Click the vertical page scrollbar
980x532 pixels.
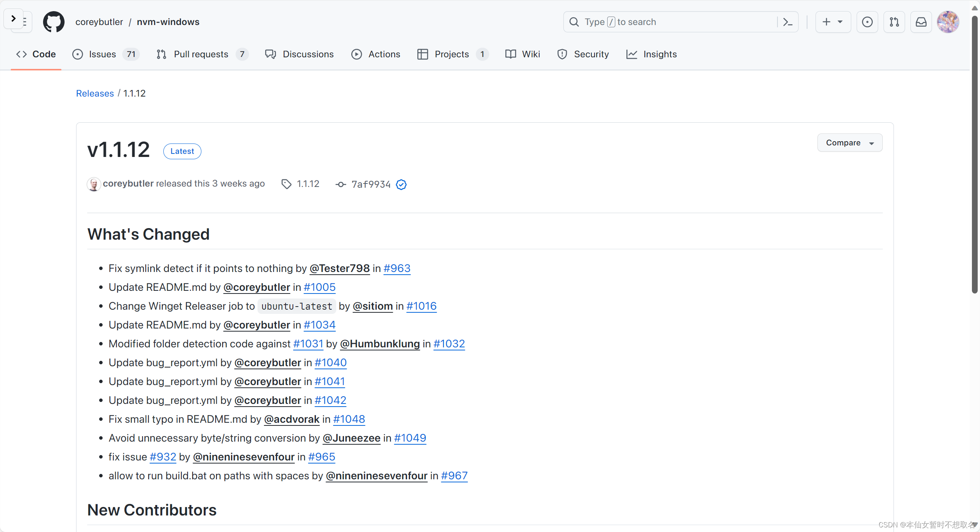click(975, 154)
